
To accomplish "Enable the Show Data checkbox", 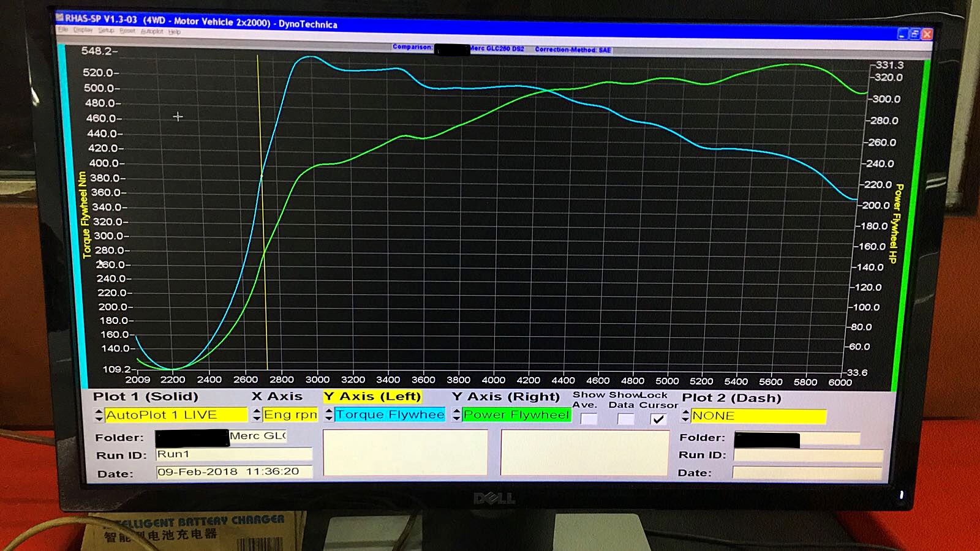I will [x=625, y=419].
